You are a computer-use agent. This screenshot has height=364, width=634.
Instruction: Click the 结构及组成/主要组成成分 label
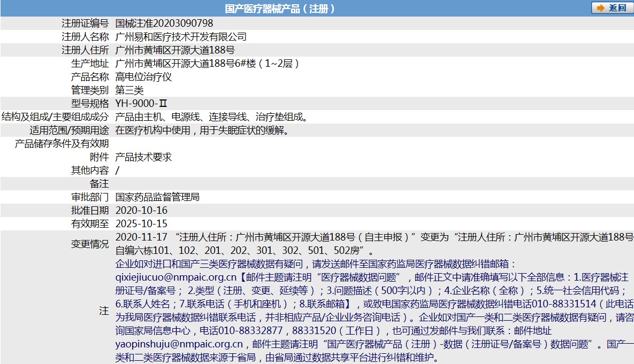click(55, 117)
